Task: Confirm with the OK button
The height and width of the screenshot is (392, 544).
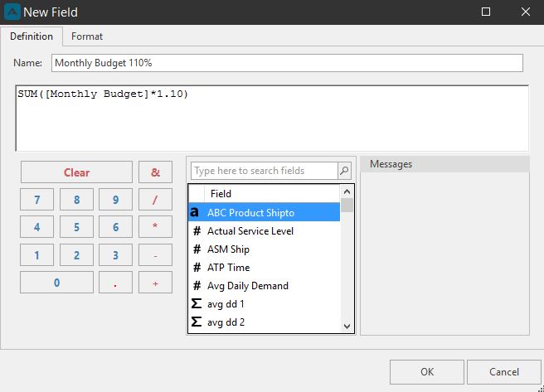Action: 427,372
